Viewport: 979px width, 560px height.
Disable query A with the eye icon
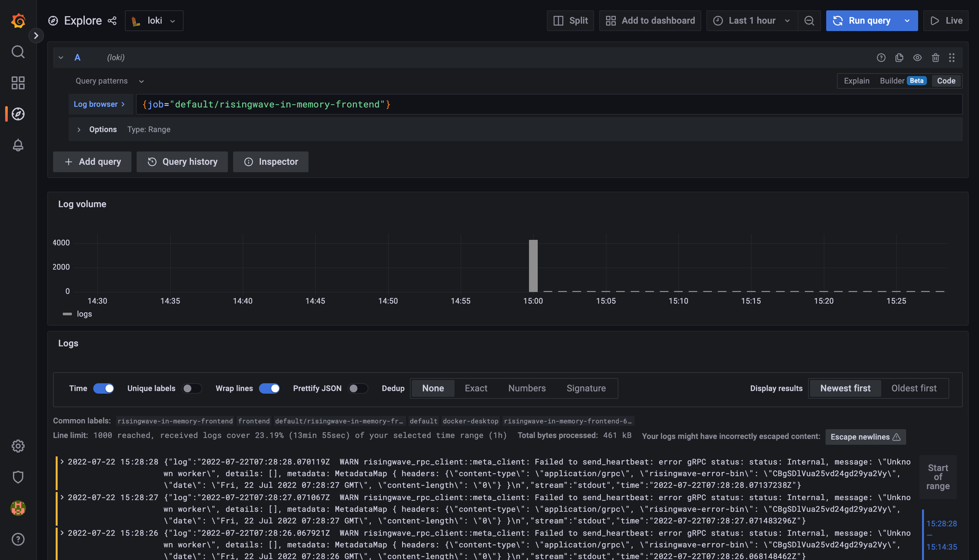[x=917, y=58]
